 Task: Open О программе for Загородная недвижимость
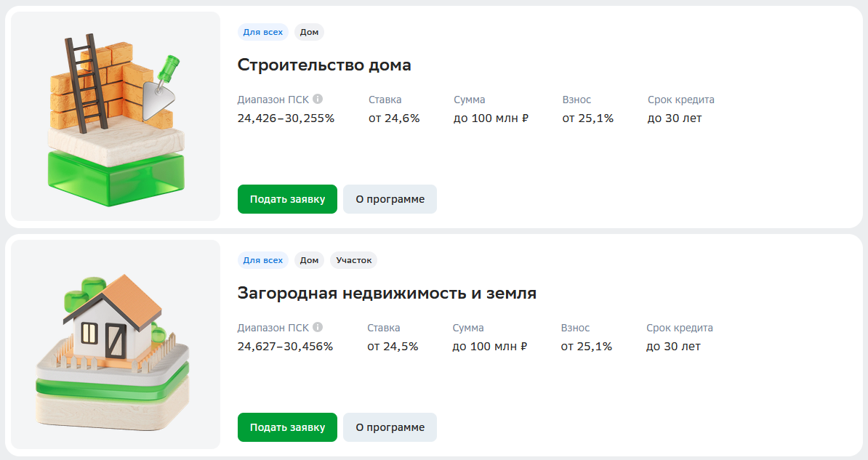pyautogui.click(x=390, y=427)
